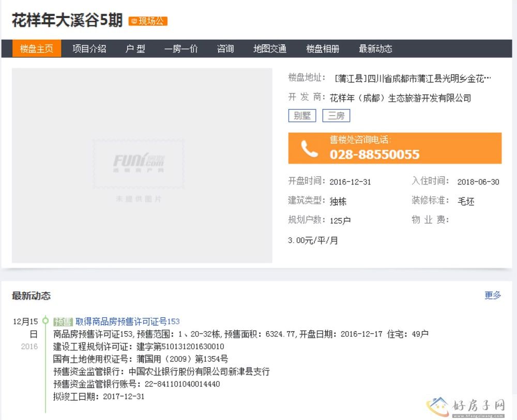Click the 好房子网 house logo watermark
This screenshot has width=517, height=420.
439,405
